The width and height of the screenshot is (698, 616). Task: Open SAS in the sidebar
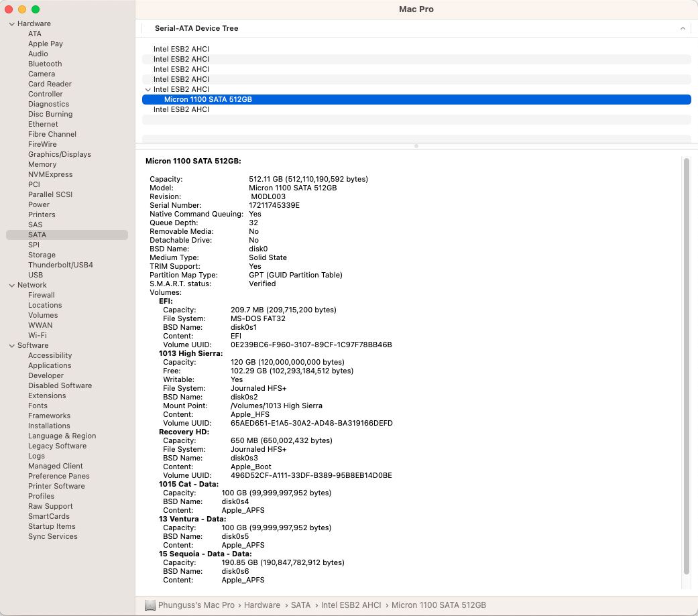click(35, 225)
